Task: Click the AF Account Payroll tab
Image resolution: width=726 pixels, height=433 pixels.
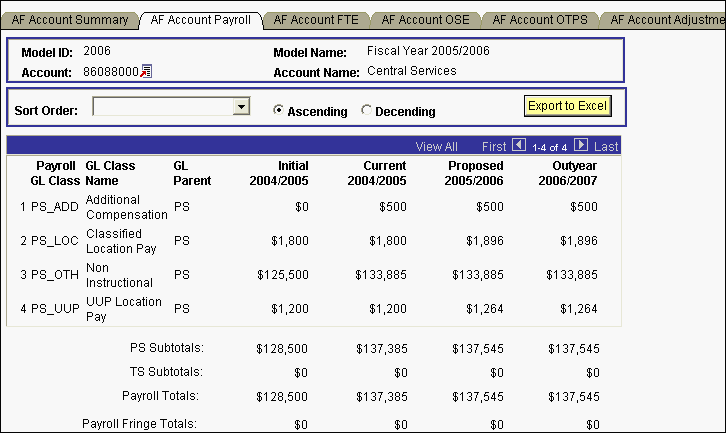Action: click(201, 20)
